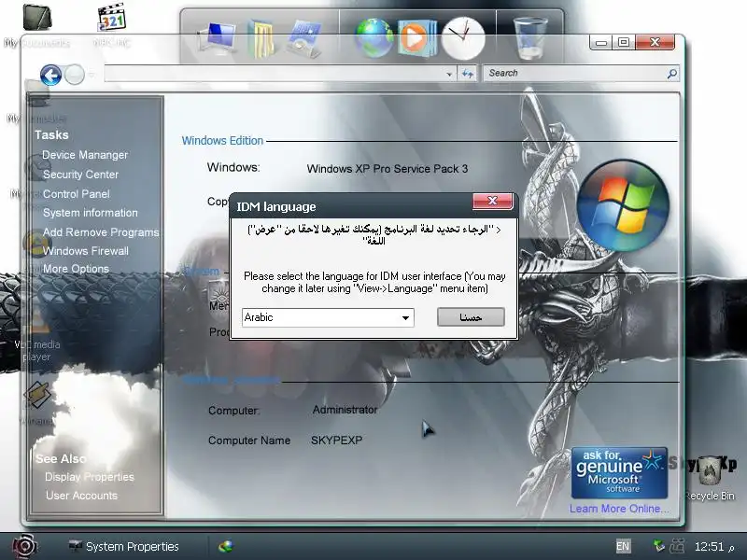Open the control panel dock icon
Screen dimensions: 747x560
304,38
